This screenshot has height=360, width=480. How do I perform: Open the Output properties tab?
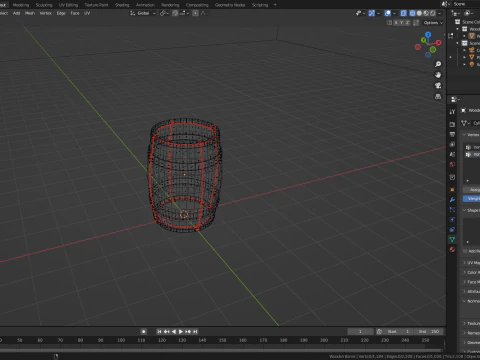[x=452, y=134]
